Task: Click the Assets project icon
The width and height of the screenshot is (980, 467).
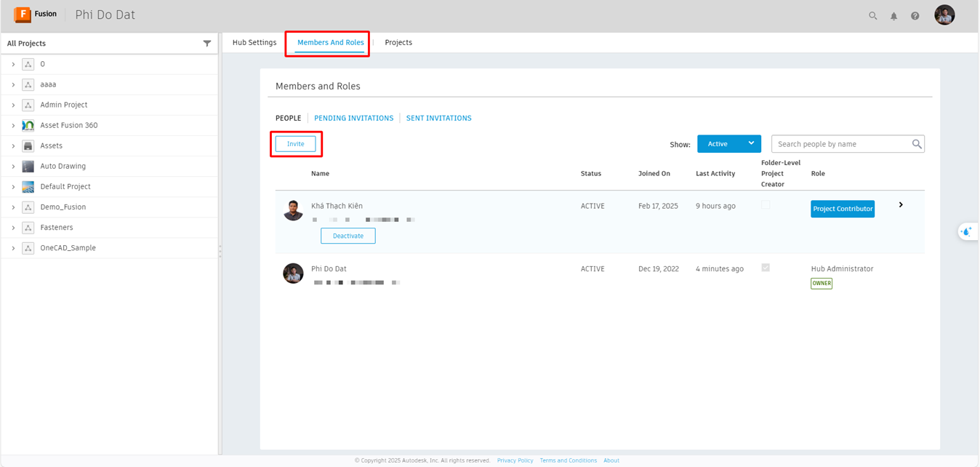Action: [28, 145]
